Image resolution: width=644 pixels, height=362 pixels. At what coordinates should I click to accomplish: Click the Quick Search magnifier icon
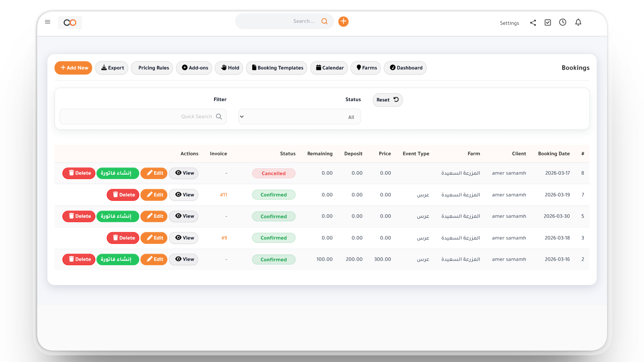tap(219, 116)
